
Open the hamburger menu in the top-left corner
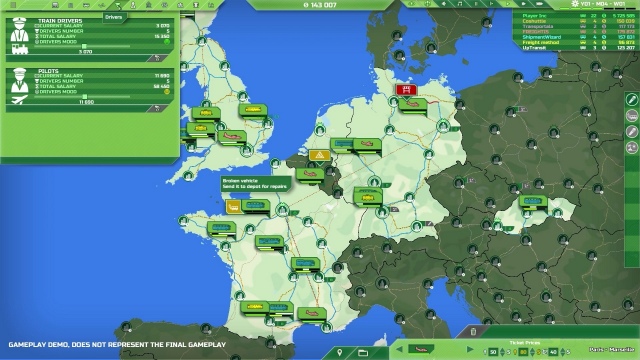[13, 5]
